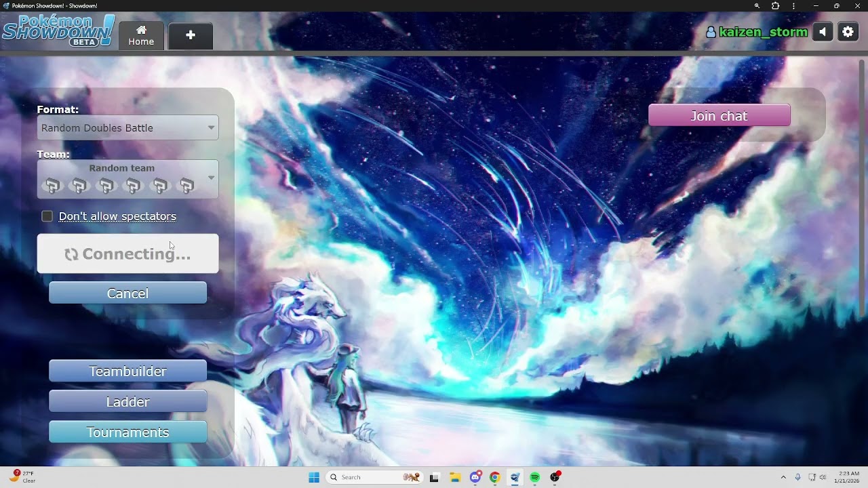Open the options gear menu
The width and height of the screenshot is (868, 488).
coord(848,32)
